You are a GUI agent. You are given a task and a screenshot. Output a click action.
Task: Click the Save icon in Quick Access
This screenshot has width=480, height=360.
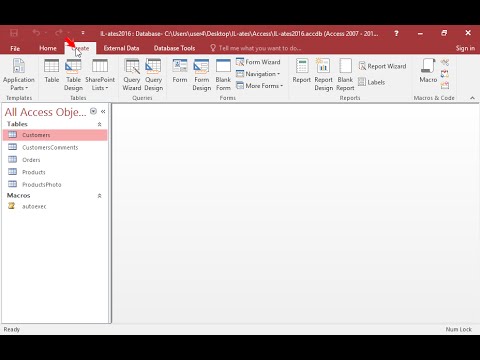pyautogui.click(x=14, y=33)
